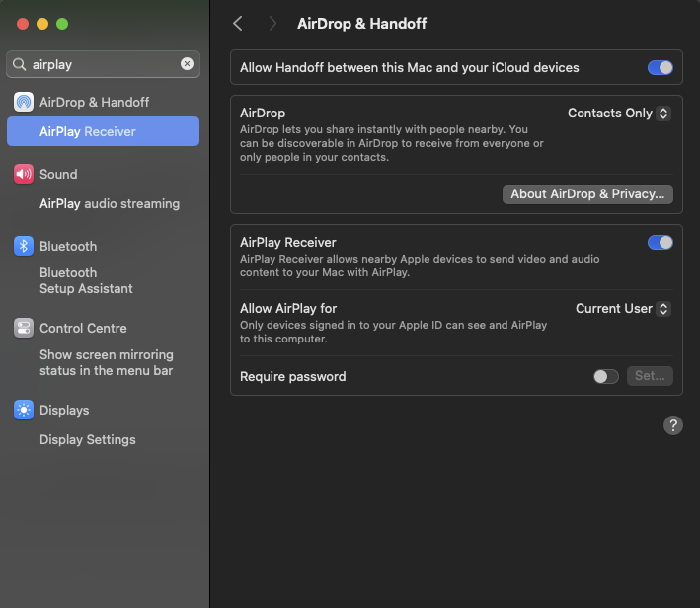
Task: Click the AirDrop & Handoff sidebar icon
Action: 24,102
